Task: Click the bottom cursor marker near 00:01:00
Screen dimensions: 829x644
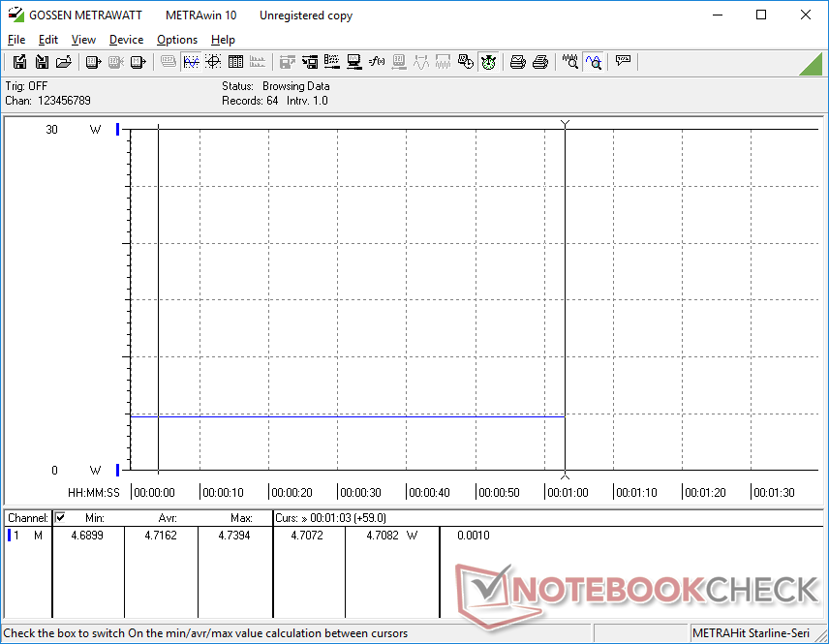Action: 566,475
